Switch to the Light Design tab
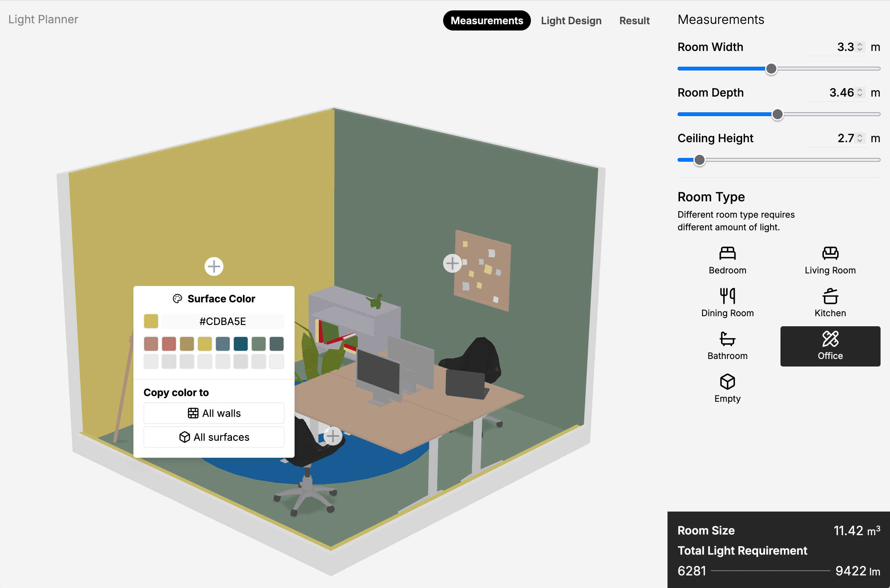Screen dimensions: 890x588 pyautogui.click(x=571, y=21)
